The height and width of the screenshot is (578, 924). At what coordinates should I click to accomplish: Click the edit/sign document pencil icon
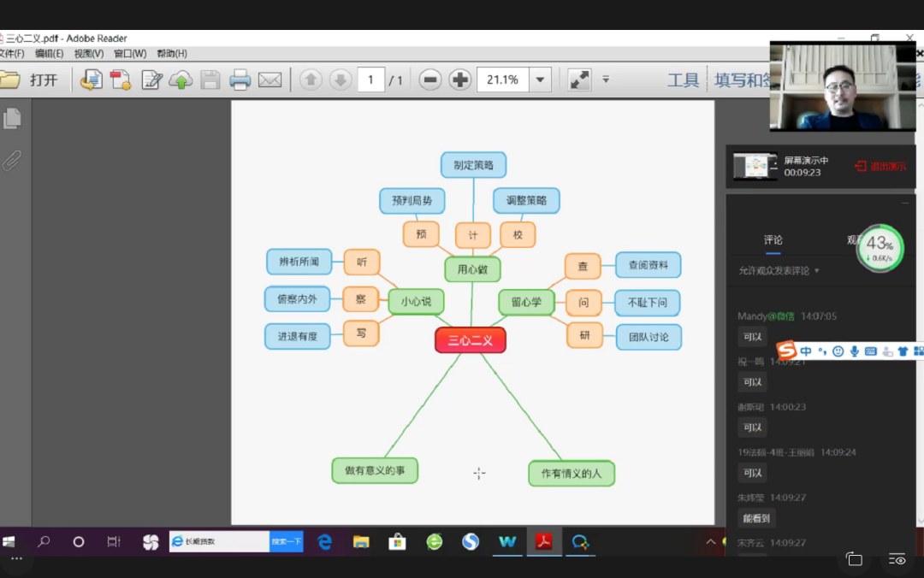click(151, 80)
